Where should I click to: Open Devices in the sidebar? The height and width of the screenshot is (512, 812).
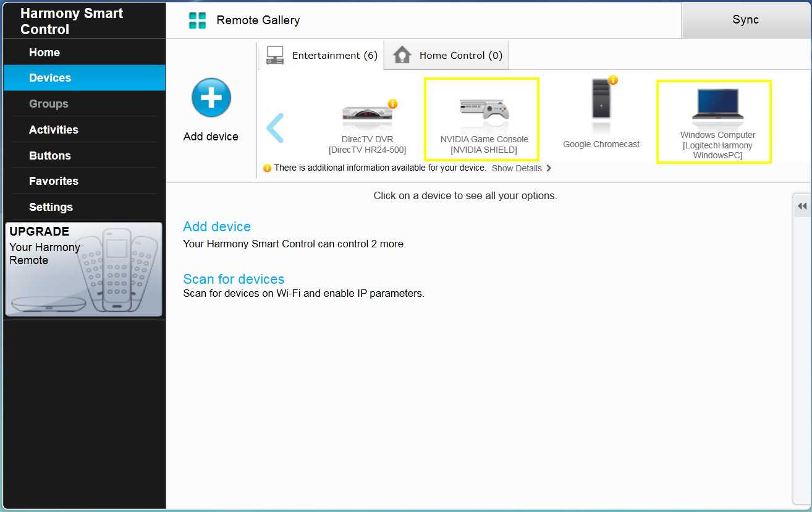click(x=85, y=78)
